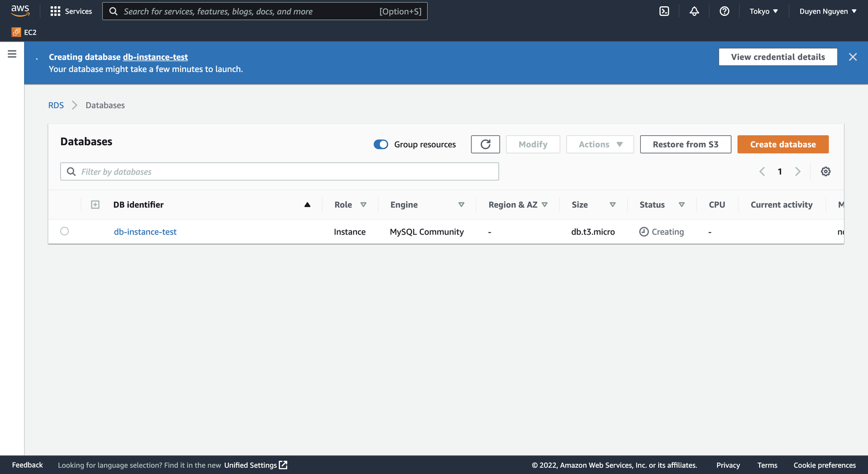Screen dimensions: 868x474
Task: Open the Services grid menu
Action: (x=71, y=11)
